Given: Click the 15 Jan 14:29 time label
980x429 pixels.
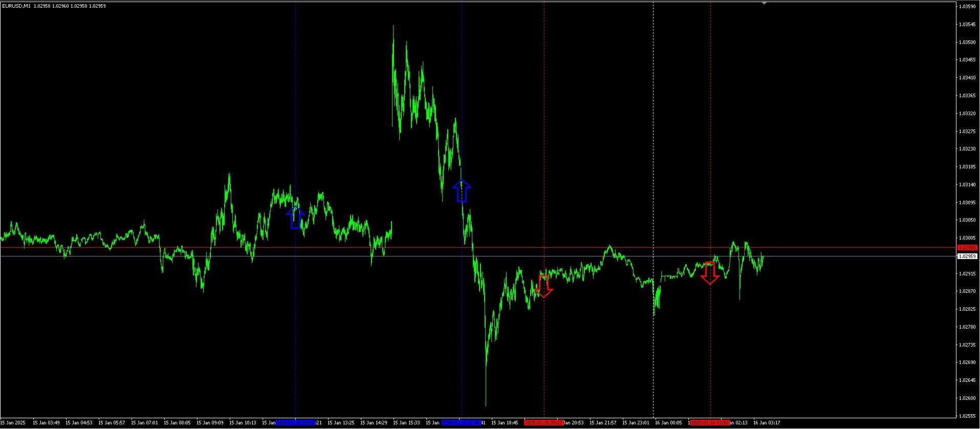Looking at the screenshot, I should (x=374, y=423).
